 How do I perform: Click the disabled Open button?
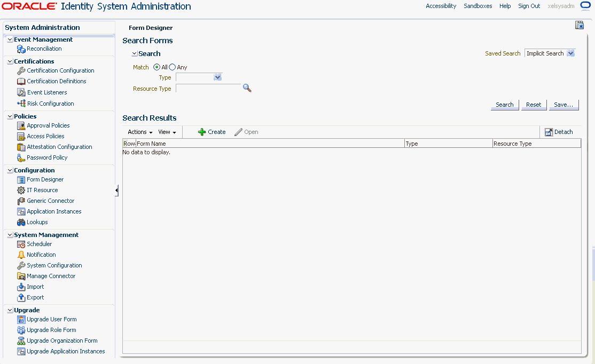click(x=246, y=132)
